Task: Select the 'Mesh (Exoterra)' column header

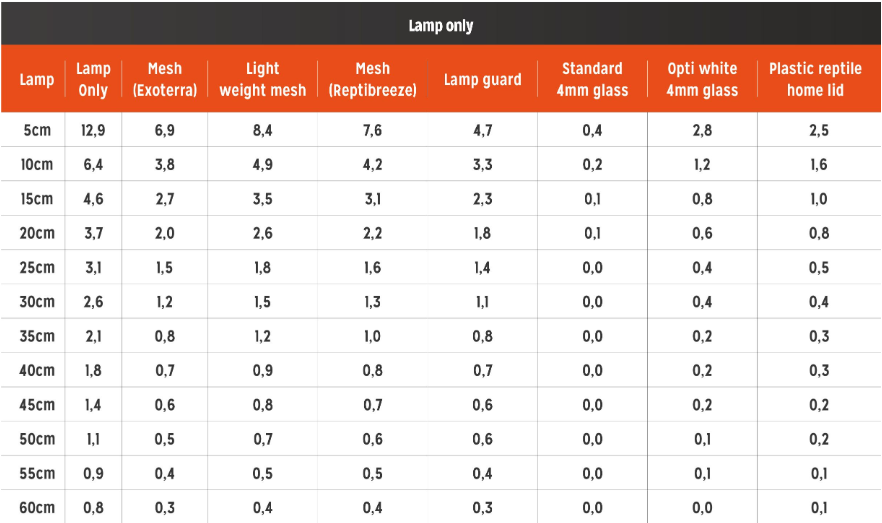Action: (x=165, y=80)
